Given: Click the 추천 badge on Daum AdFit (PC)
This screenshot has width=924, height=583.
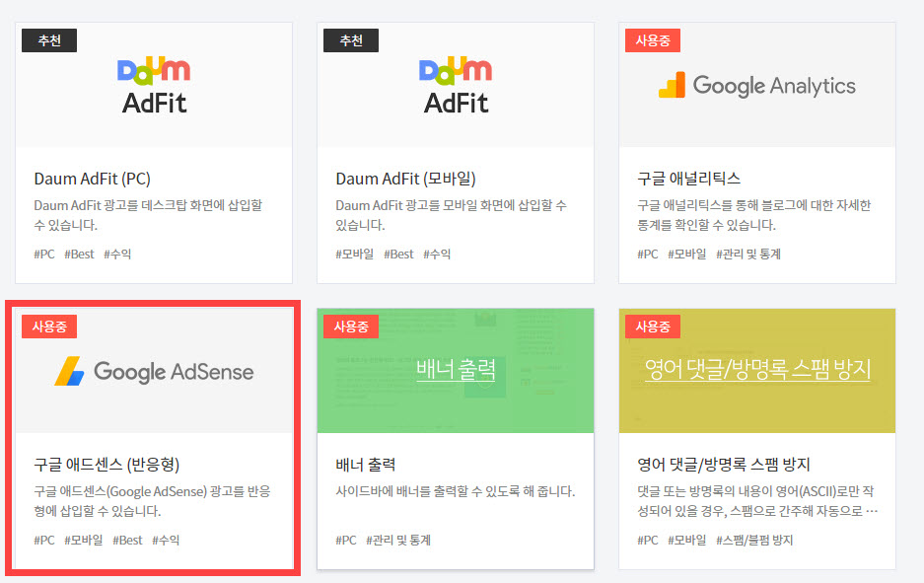Looking at the screenshot, I should (x=49, y=40).
